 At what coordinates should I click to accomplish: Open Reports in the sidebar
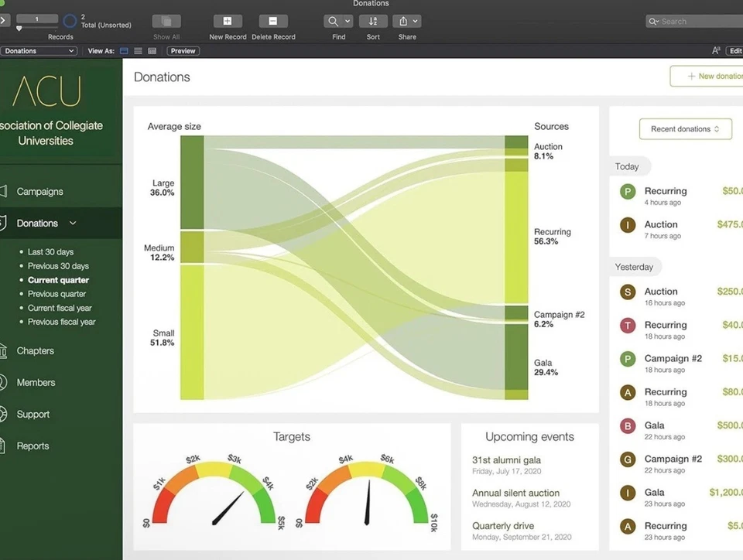(x=33, y=446)
